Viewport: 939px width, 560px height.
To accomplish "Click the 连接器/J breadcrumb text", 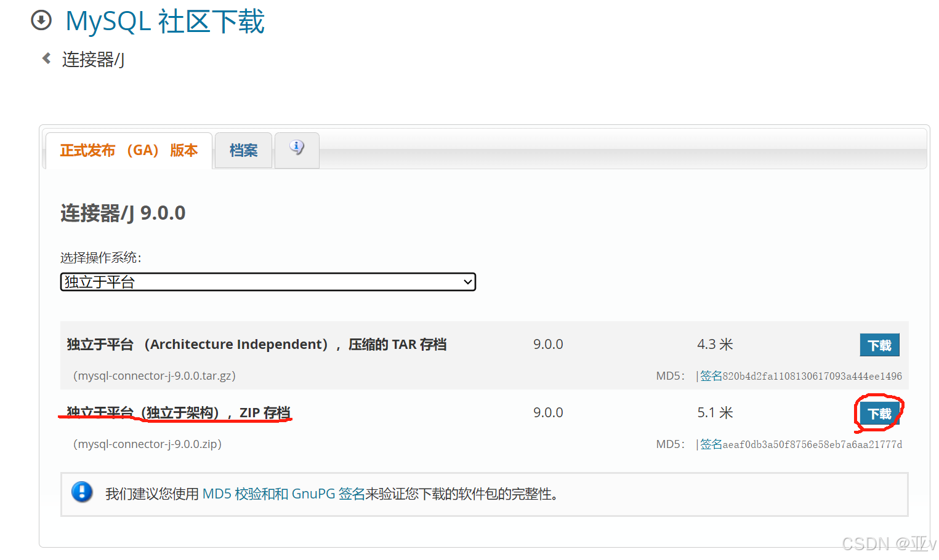I will (93, 60).
